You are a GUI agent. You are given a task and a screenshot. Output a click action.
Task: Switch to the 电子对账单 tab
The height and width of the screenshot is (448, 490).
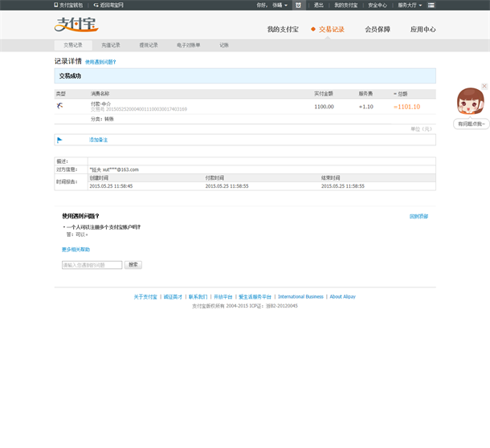tap(189, 45)
